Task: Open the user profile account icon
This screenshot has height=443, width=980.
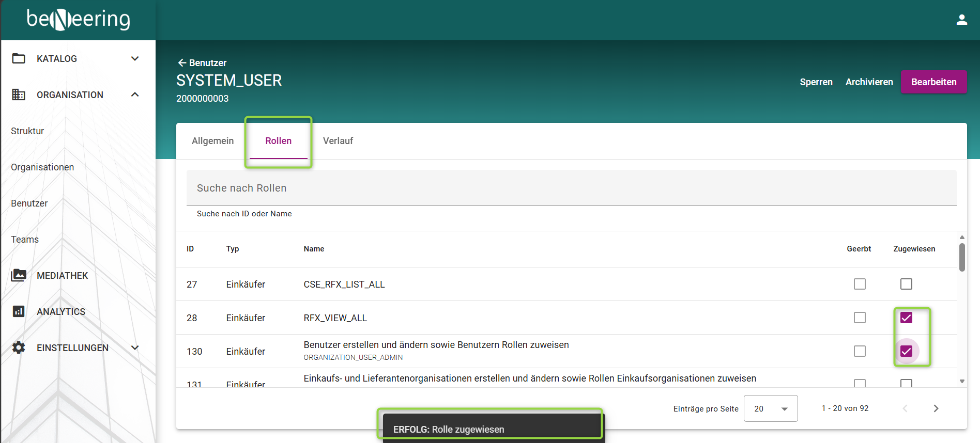Action: (961, 20)
